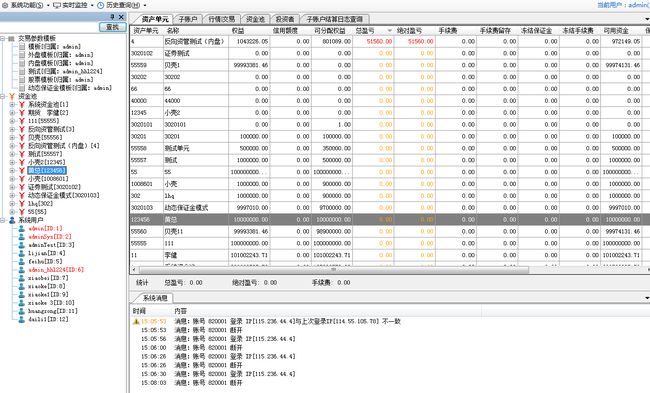This screenshot has height=393, width=650.
Task: Switch to the 子账户 tab
Action: coord(188,19)
